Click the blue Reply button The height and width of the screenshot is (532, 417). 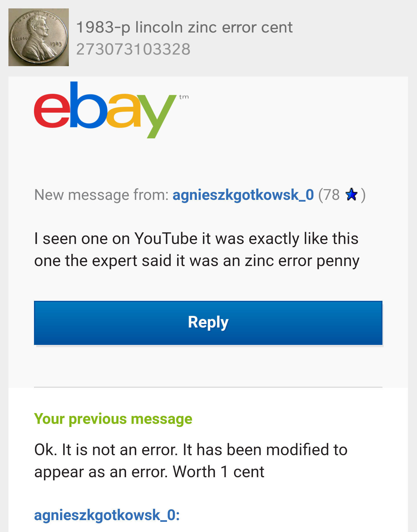pyautogui.click(x=208, y=323)
